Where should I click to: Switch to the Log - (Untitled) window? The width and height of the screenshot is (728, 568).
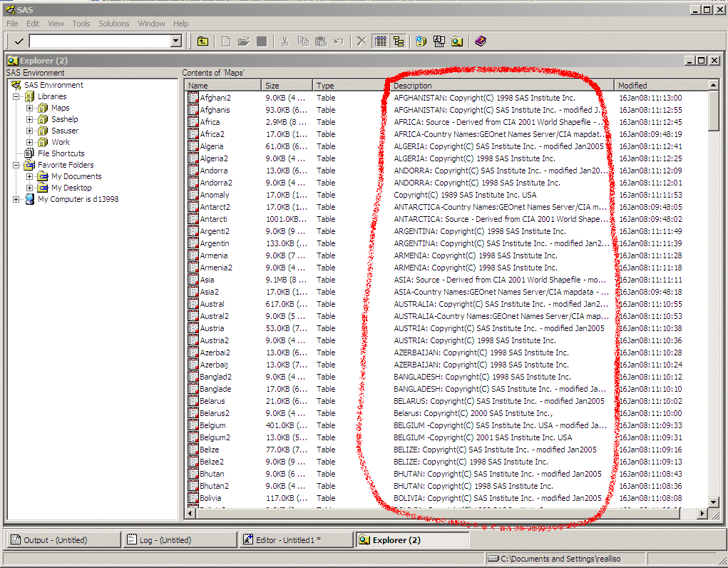click(x=180, y=539)
